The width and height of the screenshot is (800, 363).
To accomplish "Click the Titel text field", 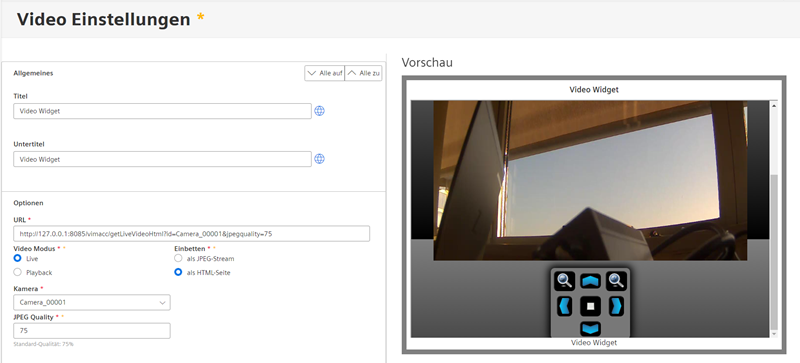I will click(x=162, y=111).
